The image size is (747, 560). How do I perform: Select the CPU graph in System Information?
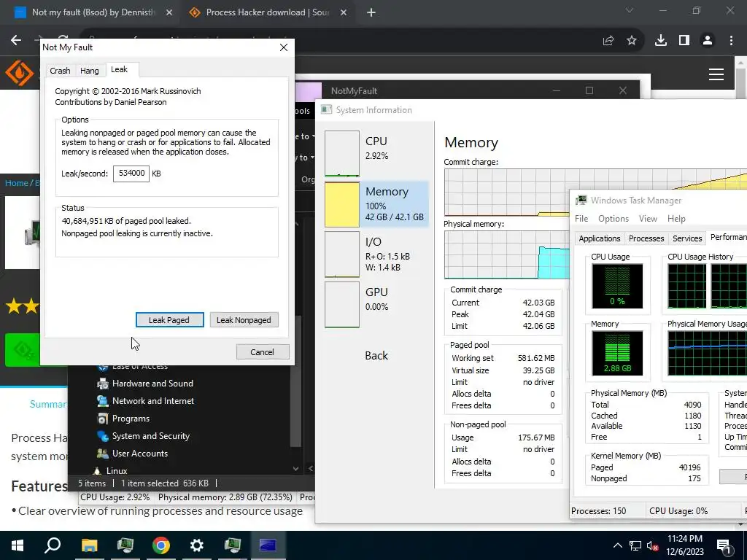342,154
